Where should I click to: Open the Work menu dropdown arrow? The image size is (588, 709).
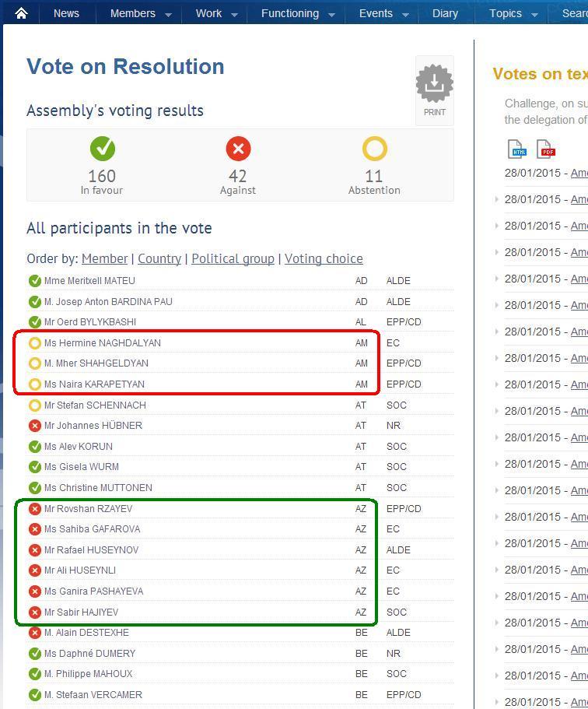click(234, 14)
